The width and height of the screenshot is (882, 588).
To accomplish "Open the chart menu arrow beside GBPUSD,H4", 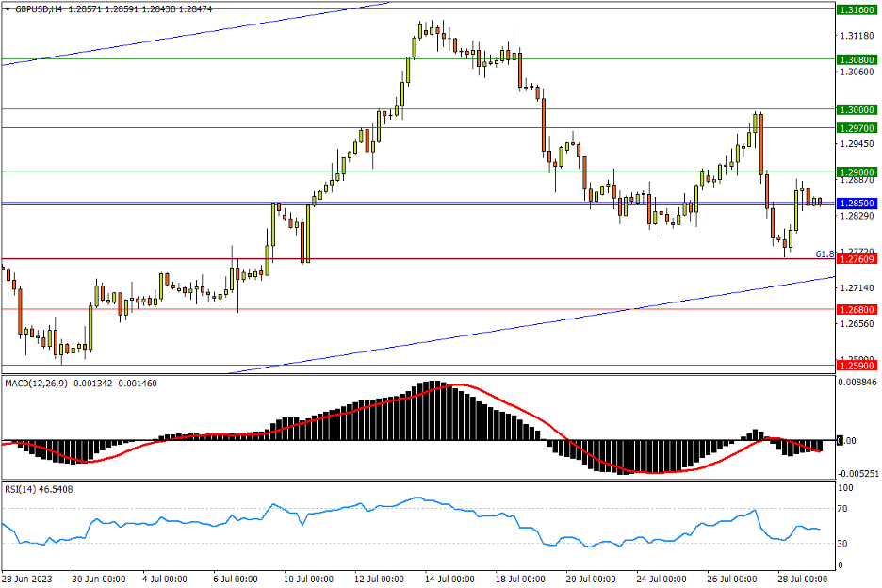I will [x=8, y=7].
